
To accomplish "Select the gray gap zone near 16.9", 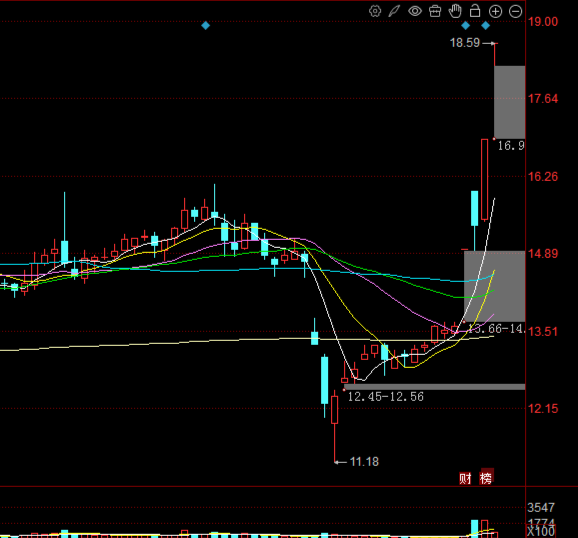I will (x=509, y=102).
